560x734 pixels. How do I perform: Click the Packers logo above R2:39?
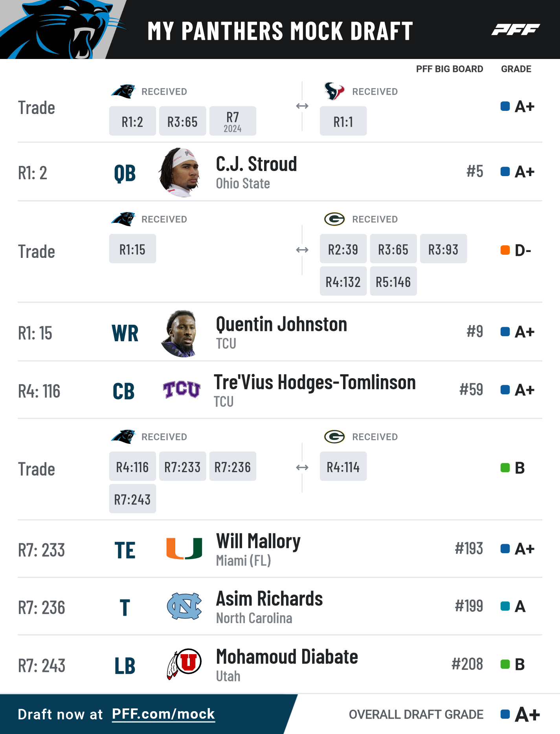coord(334,219)
